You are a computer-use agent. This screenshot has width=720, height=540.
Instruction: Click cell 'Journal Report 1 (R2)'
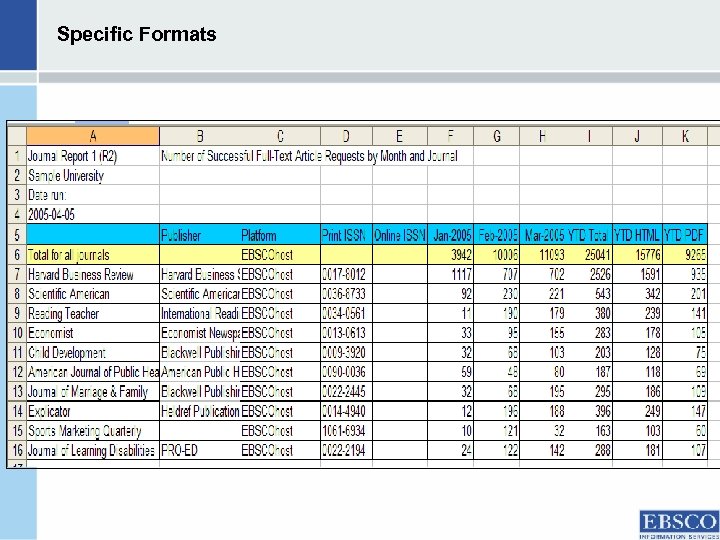point(93,157)
